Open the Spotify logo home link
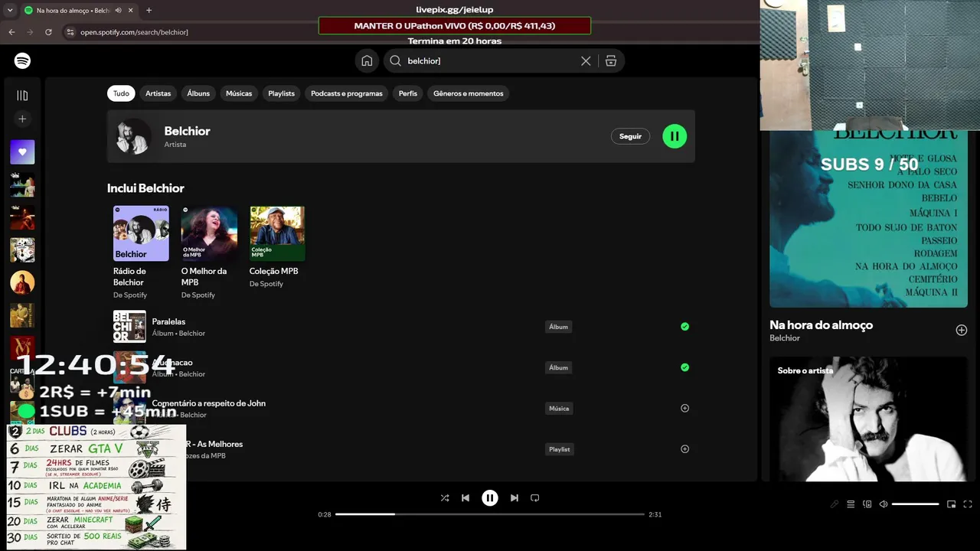This screenshot has height=551, width=980. pos(22,60)
